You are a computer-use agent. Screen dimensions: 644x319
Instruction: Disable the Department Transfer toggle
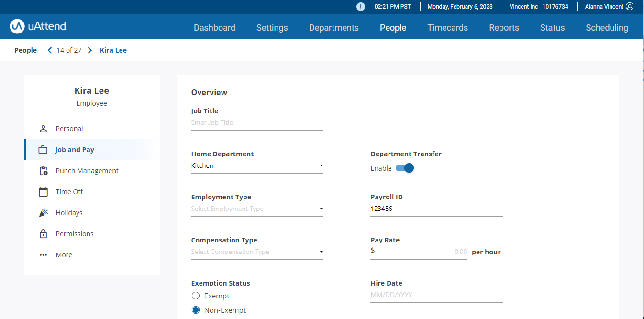tap(405, 168)
